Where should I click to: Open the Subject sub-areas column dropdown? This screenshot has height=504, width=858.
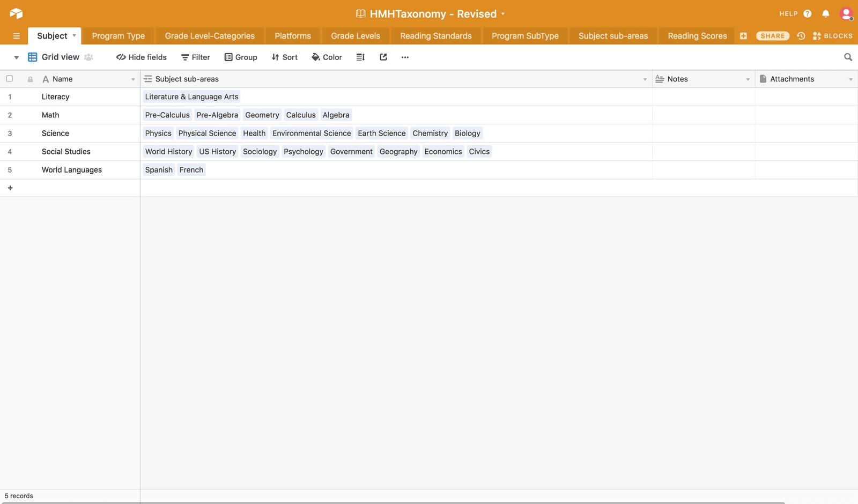[x=645, y=79]
